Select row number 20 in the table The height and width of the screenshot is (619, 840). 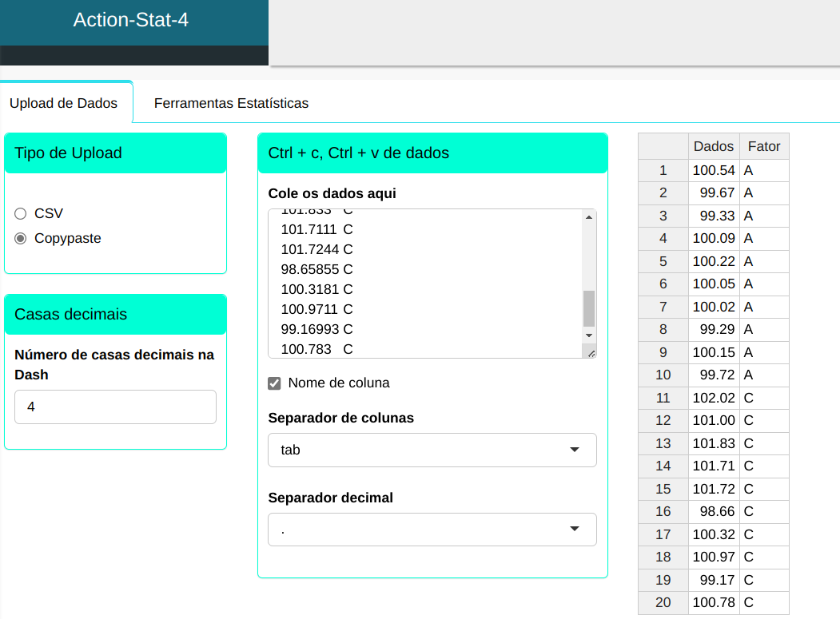coord(663,602)
